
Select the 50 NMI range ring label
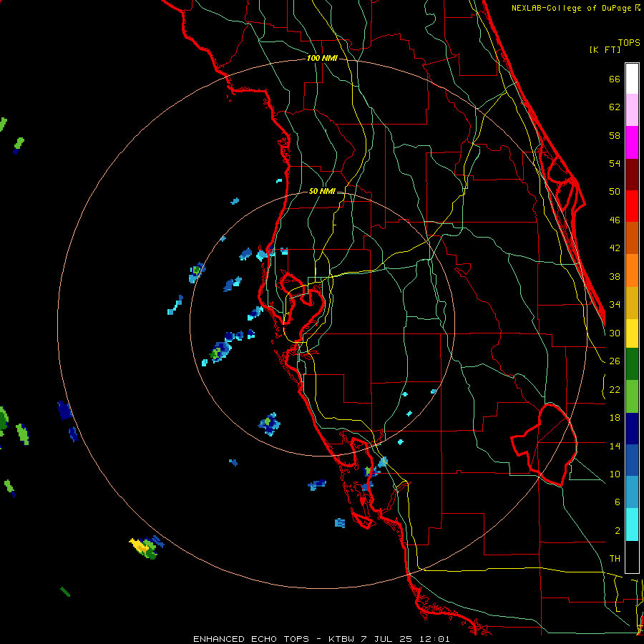click(322, 191)
